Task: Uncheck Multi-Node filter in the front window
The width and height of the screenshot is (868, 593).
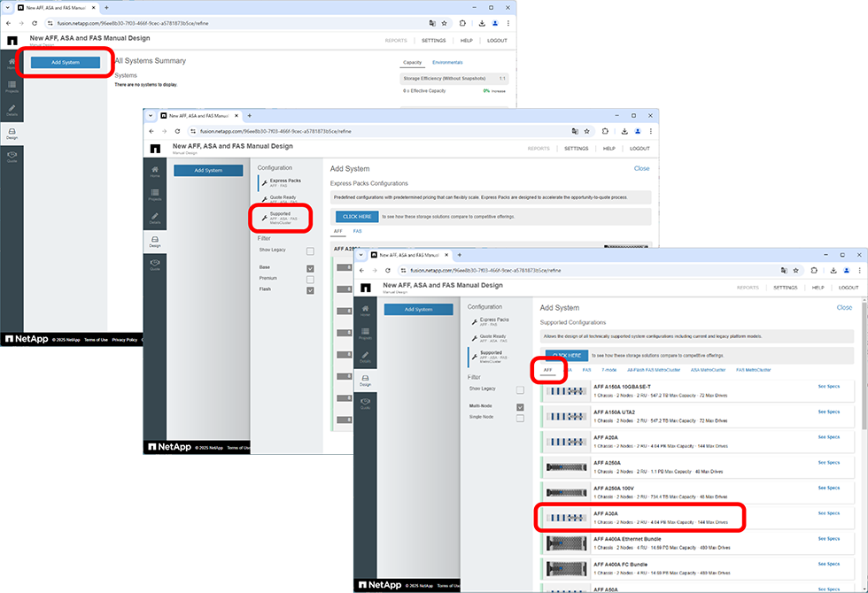Action: pyautogui.click(x=520, y=407)
